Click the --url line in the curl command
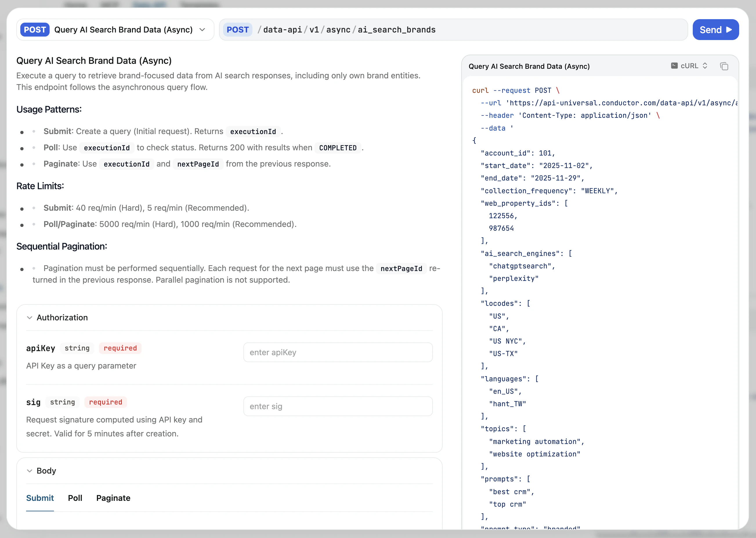Screen dimensions: 756x538 609,103
